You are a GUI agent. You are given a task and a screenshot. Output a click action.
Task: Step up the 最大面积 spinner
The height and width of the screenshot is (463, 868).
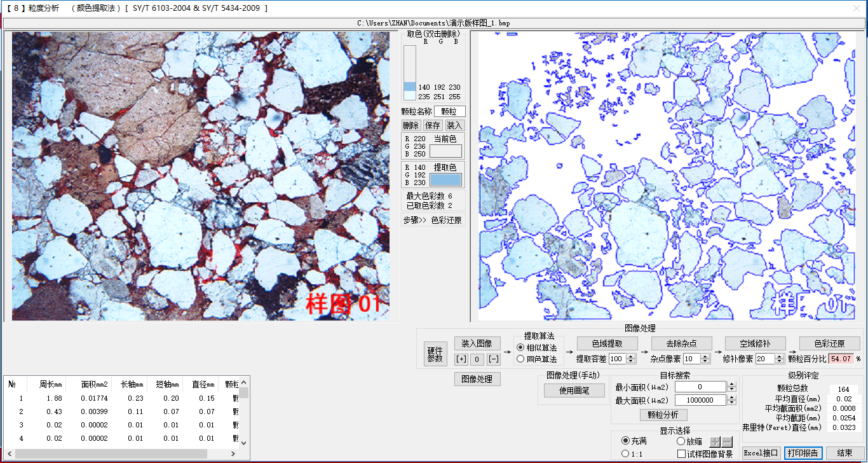[731, 397]
